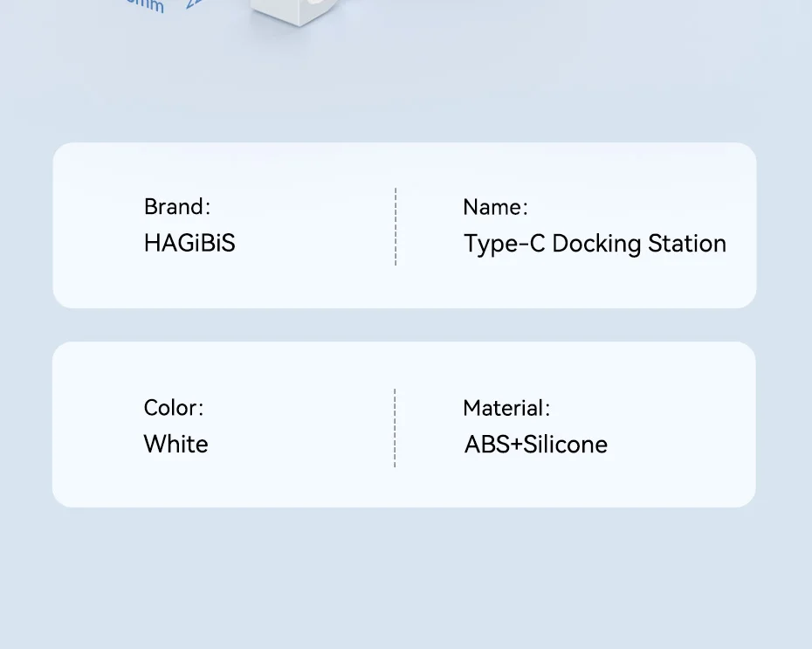The image size is (812, 649).
Task: Click the "Name:" label
Action: [x=495, y=207]
